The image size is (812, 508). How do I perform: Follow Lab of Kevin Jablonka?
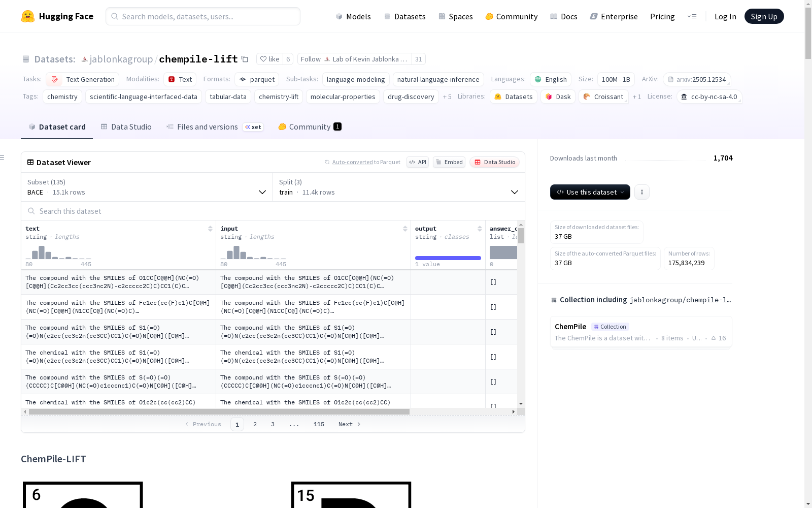[x=355, y=59]
